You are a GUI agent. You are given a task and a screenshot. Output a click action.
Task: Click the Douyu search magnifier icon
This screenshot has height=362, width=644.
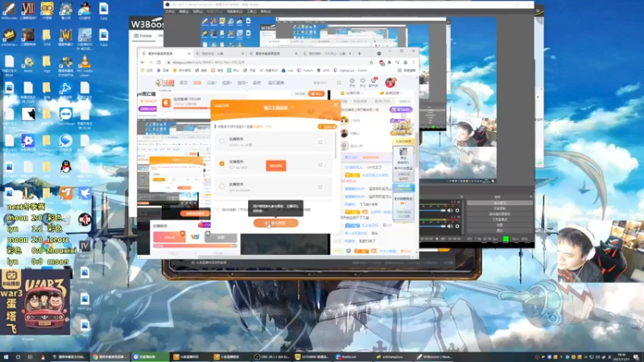pos(339,83)
